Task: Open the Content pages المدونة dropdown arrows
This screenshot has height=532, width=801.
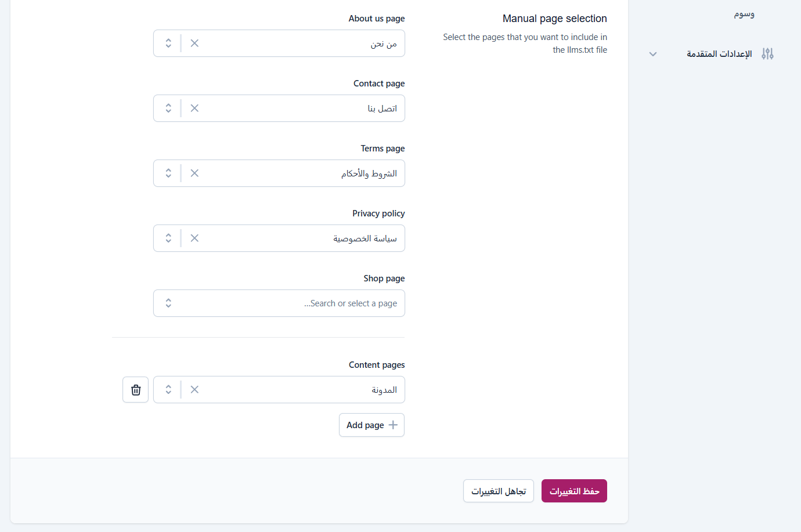Action: (168, 390)
